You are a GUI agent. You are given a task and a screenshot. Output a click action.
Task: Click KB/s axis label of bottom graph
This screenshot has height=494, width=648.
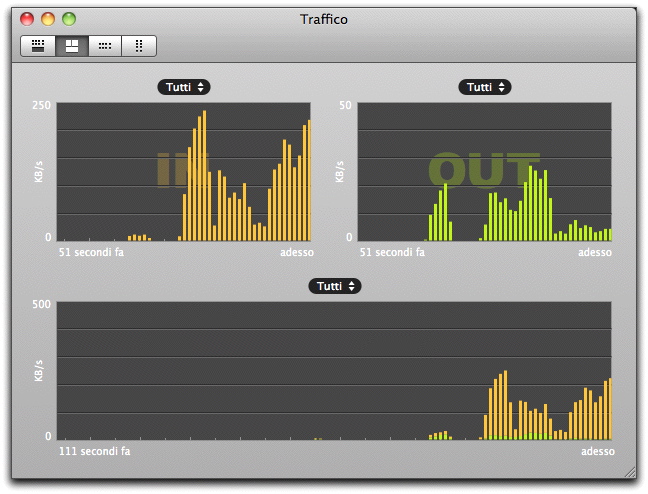click(38, 370)
